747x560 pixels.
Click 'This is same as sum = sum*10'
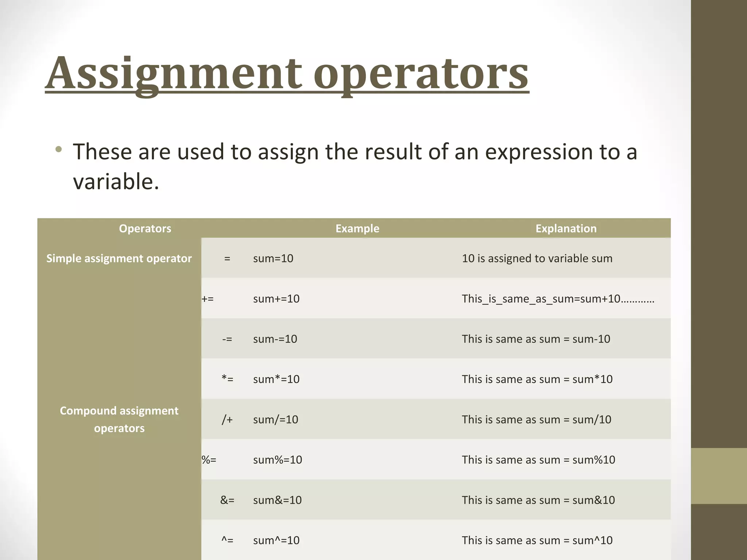click(537, 379)
